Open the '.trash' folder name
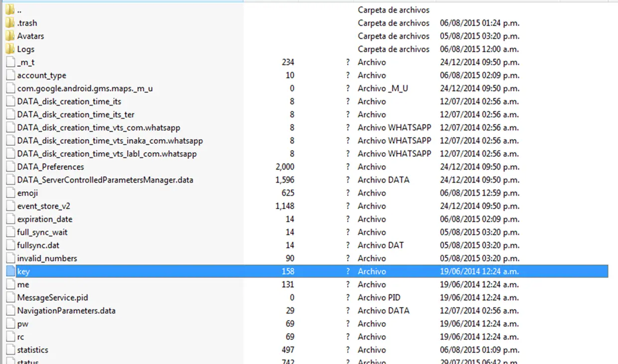 pos(27,23)
